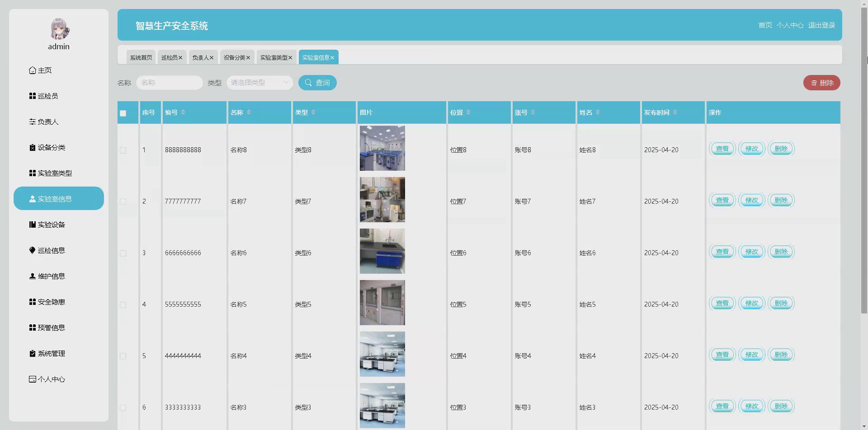The height and width of the screenshot is (430, 868).
Task: Open 主页 home icon in sidebar
Action: click(33, 70)
